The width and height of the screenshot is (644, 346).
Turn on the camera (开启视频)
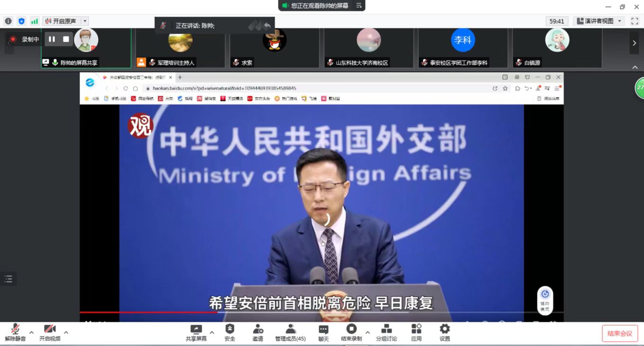[x=50, y=329]
